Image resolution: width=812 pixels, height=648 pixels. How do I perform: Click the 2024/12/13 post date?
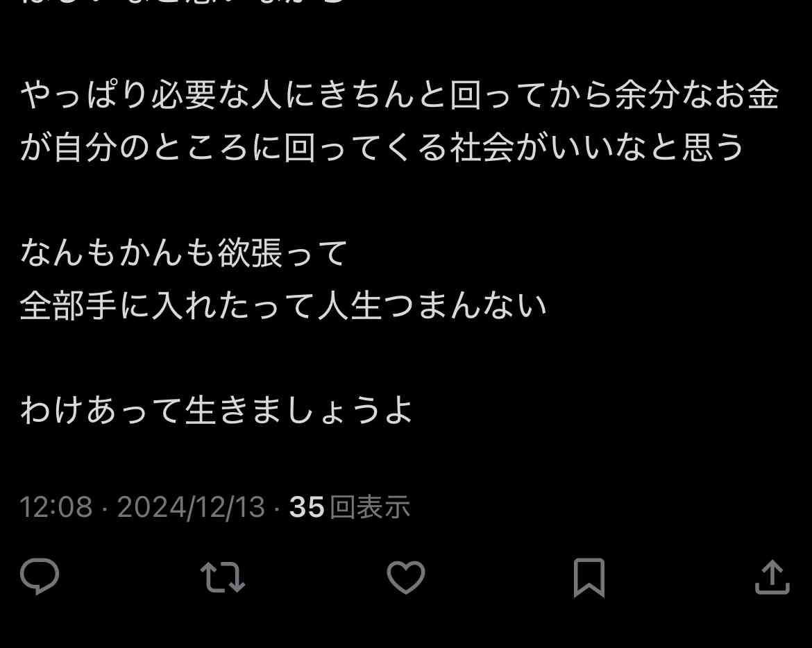(x=191, y=506)
